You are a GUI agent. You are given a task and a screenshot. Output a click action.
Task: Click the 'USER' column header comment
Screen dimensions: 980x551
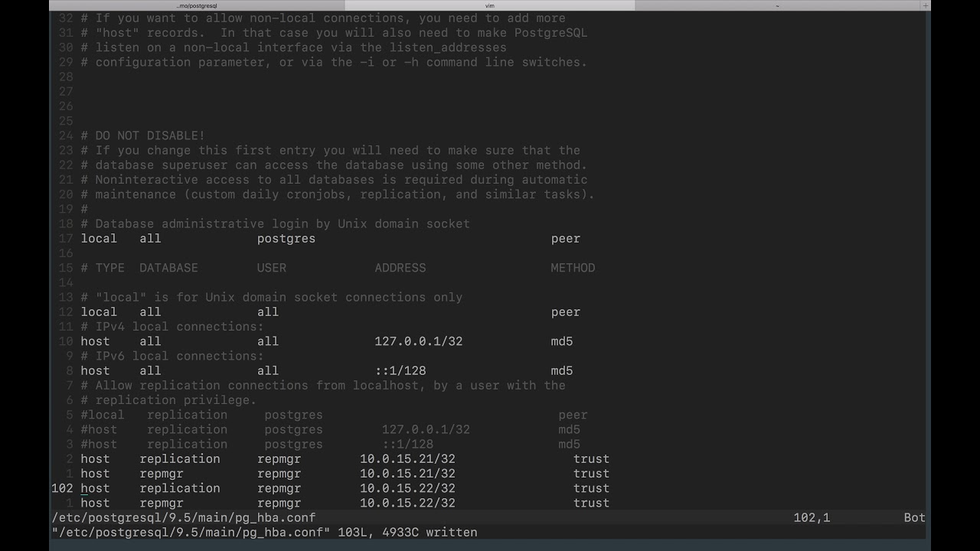(x=272, y=268)
